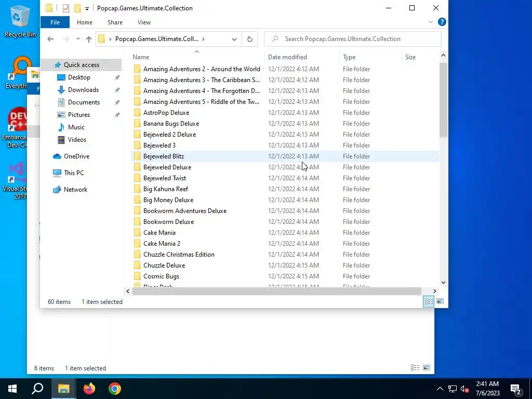This screenshot has height=399, width=532.
Task: Click muted volume tray icon
Action: (464, 389)
